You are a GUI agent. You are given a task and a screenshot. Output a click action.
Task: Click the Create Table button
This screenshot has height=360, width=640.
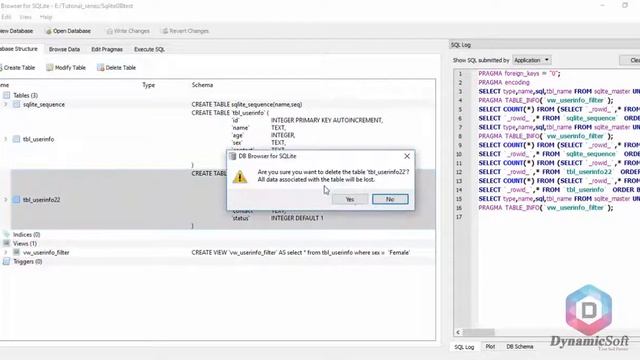point(17,68)
